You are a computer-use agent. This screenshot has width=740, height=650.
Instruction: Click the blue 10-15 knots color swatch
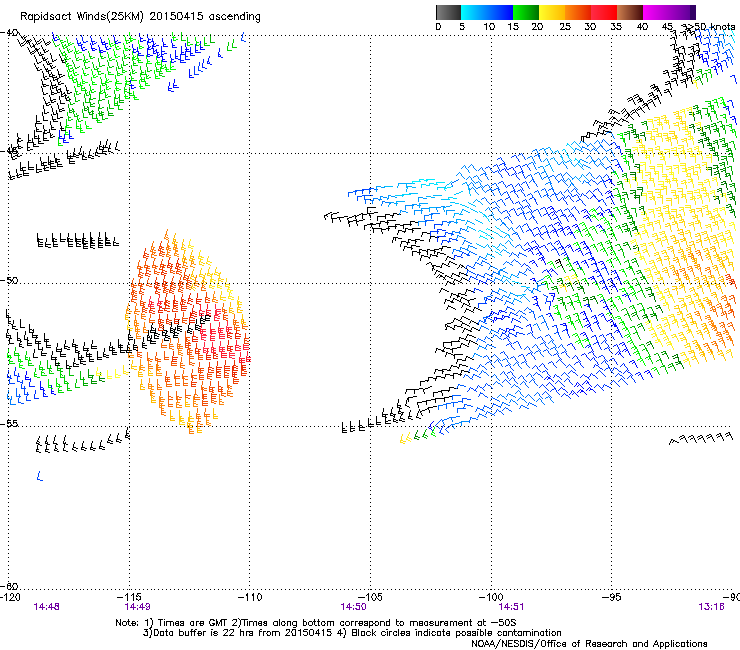pos(500,12)
